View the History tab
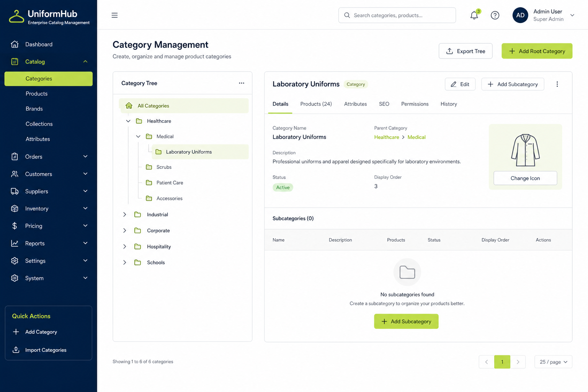588x392 pixels. tap(449, 104)
